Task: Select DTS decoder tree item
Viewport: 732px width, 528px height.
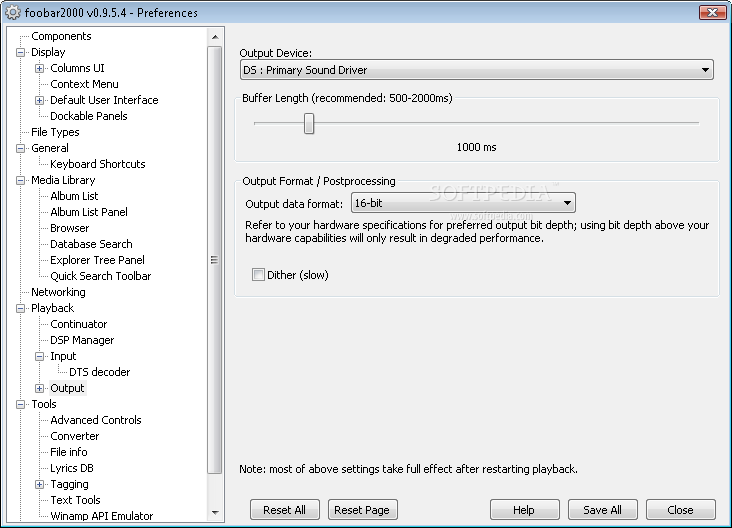Action: point(99,372)
